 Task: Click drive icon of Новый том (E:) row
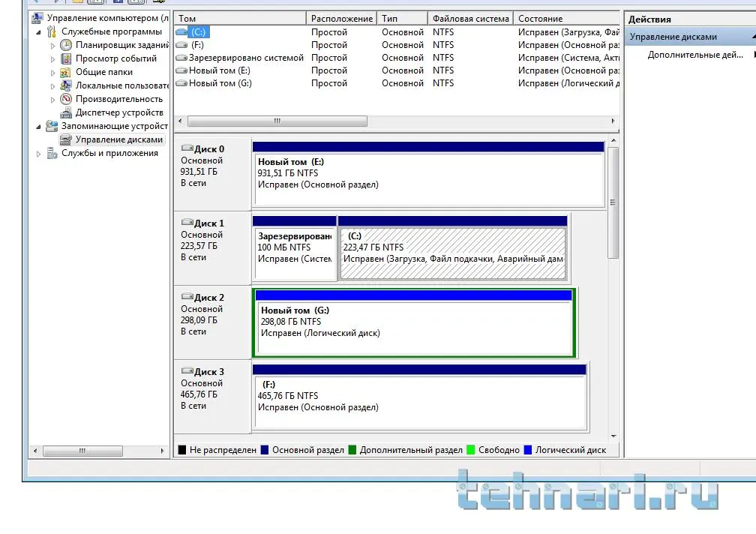coord(181,70)
